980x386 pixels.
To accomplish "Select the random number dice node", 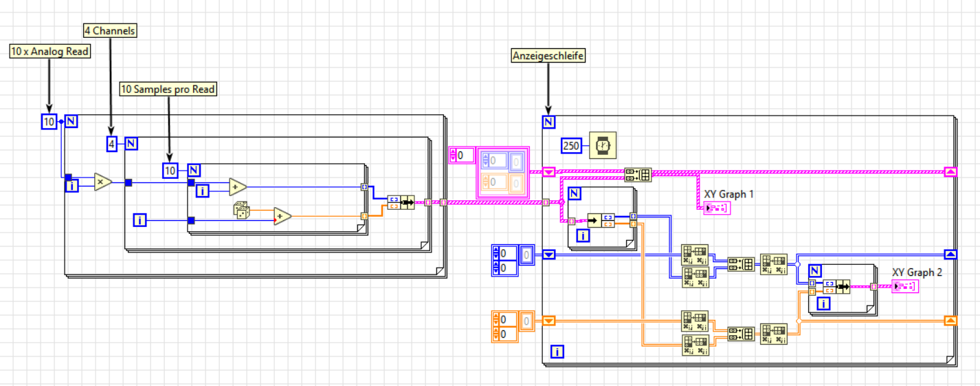I will pos(242,211).
